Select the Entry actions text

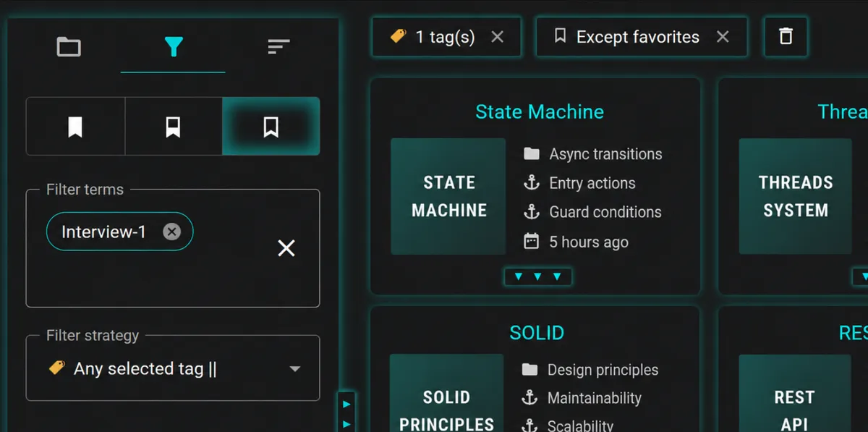click(x=592, y=183)
